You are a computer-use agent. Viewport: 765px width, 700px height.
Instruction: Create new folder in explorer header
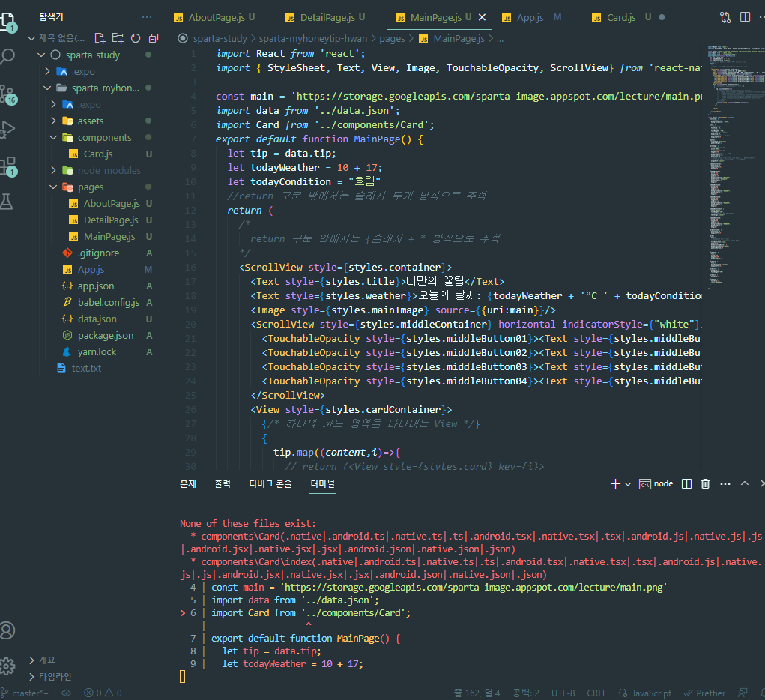(118, 38)
